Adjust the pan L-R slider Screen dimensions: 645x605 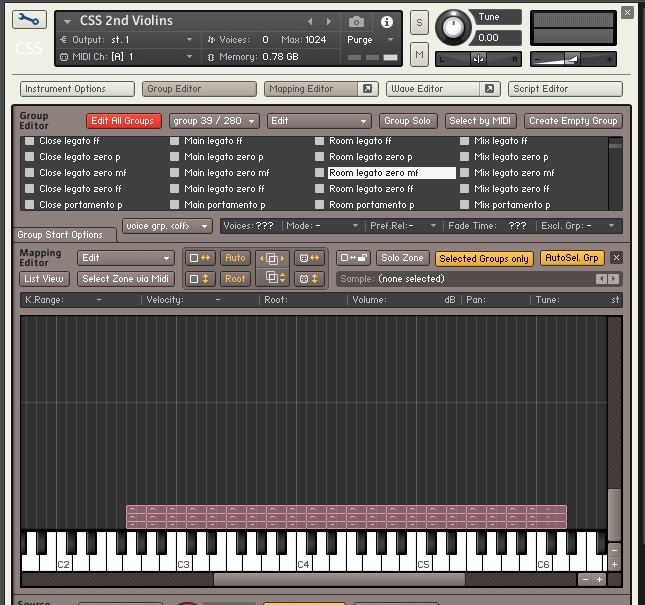[478, 59]
